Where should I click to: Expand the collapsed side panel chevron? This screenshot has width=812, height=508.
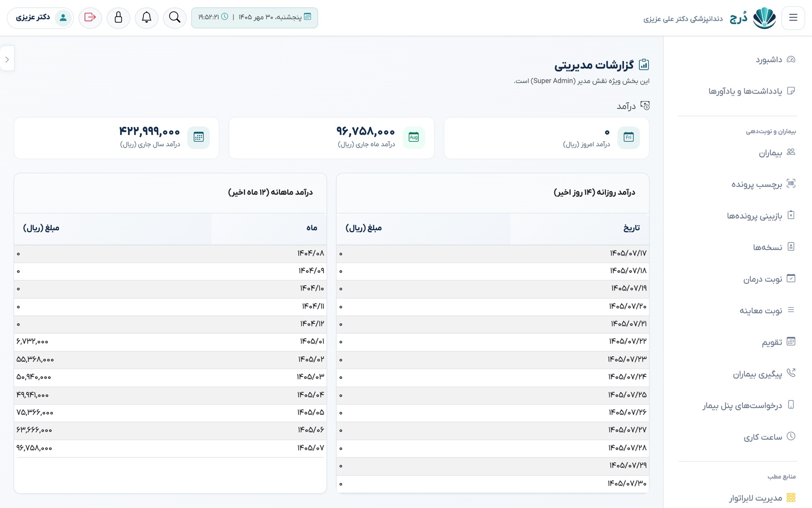[x=7, y=59]
